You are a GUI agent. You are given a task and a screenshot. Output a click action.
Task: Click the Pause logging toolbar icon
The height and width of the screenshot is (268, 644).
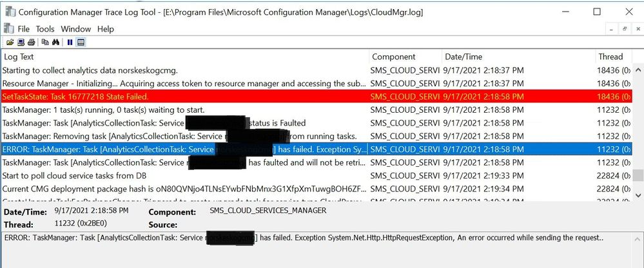[x=70, y=43]
